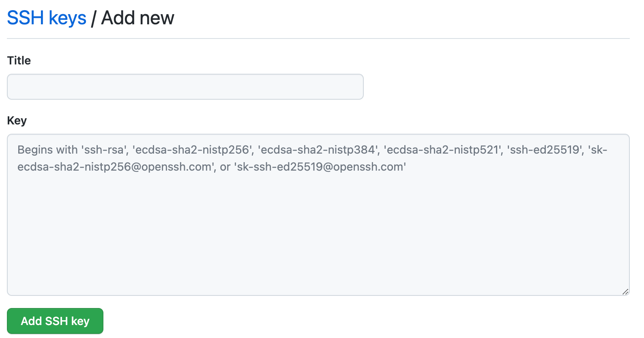The image size is (644, 338).
Task: Click the word 'Add' on the green button
Action: point(32,321)
